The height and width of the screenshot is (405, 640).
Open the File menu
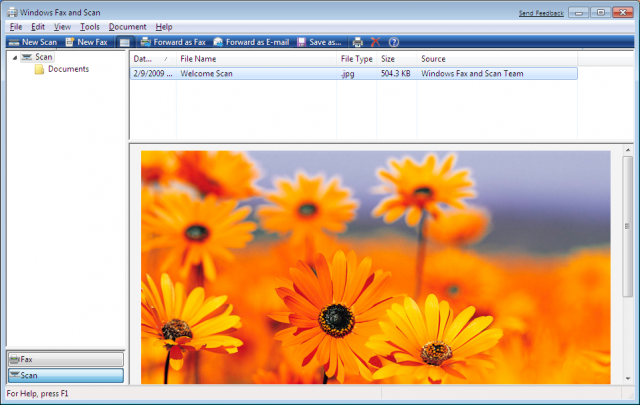coord(16,27)
